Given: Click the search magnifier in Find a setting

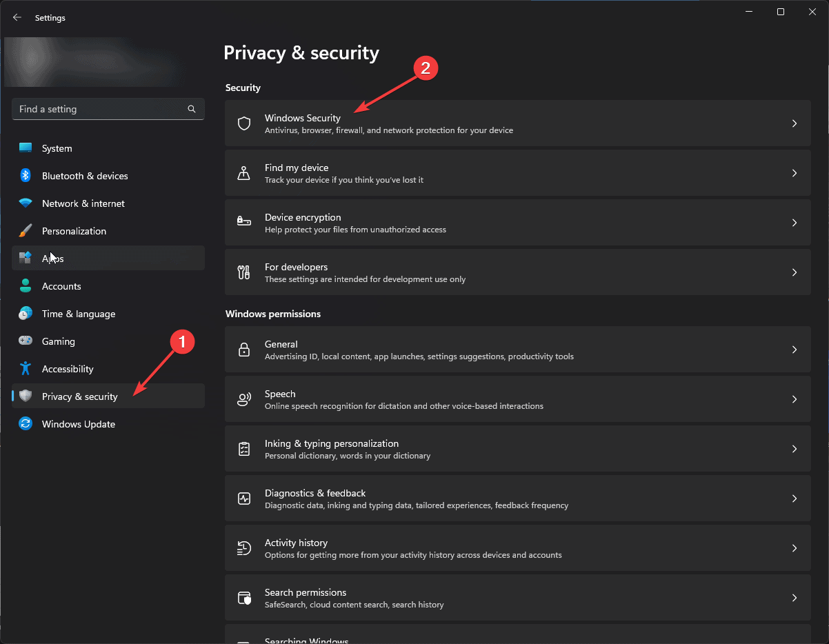Looking at the screenshot, I should pyautogui.click(x=191, y=109).
